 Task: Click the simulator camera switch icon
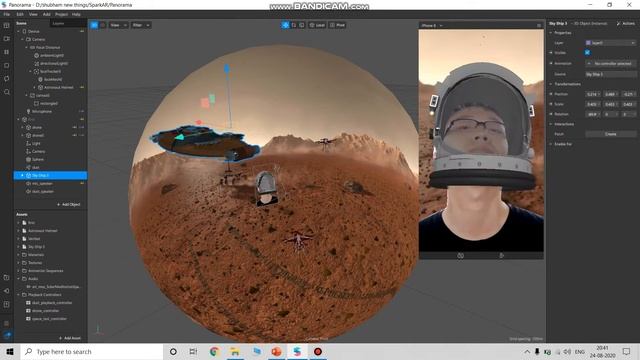pyautogui.click(x=460, y=256)
